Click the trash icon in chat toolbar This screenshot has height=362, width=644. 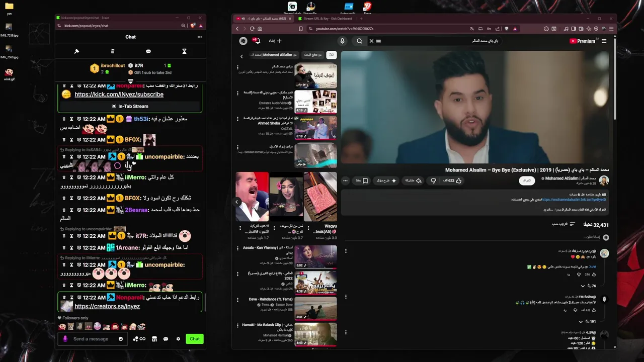pyautogui.click(x=112, y=51)
